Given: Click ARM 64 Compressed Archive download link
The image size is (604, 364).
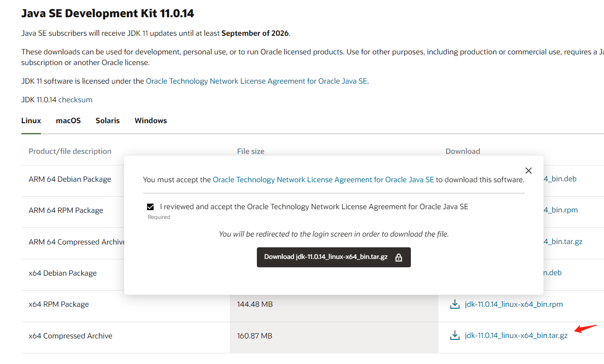Looking at the screenshot, I should (563, 242).
